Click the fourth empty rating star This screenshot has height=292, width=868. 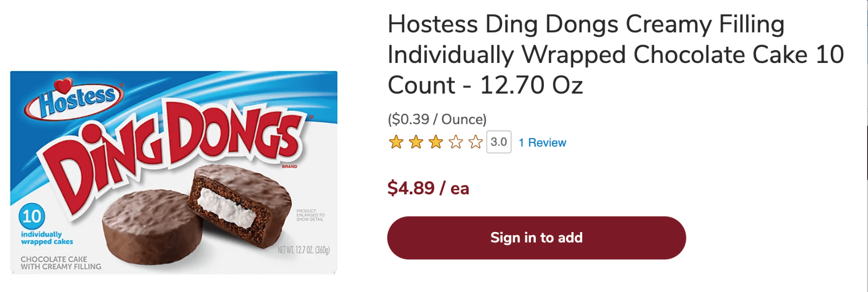click(456, 142)
